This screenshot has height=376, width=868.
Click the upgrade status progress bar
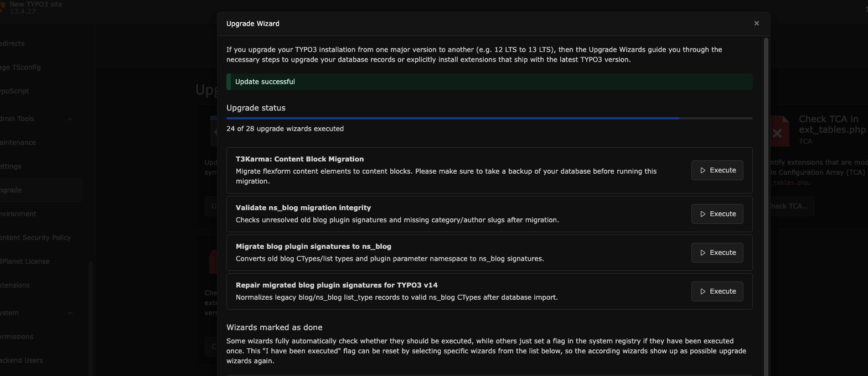pos(489,118)
